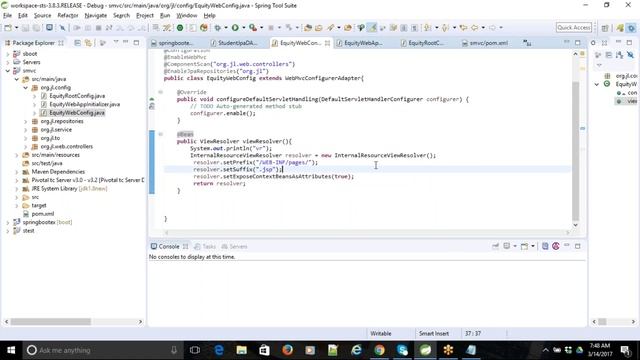Viewport: 640px width, 360px height.
Task: Open the Refactor menu
Action: (68, 16)
